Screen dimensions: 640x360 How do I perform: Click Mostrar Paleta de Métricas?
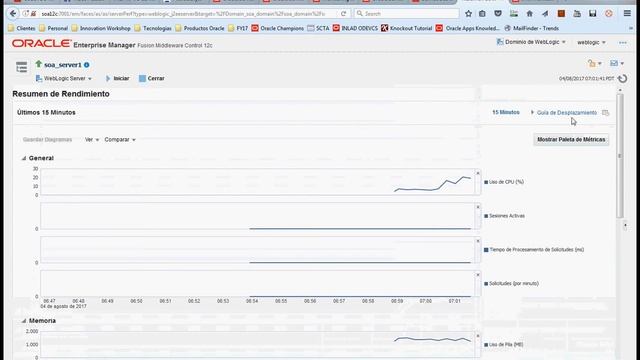tap(571, 140)
